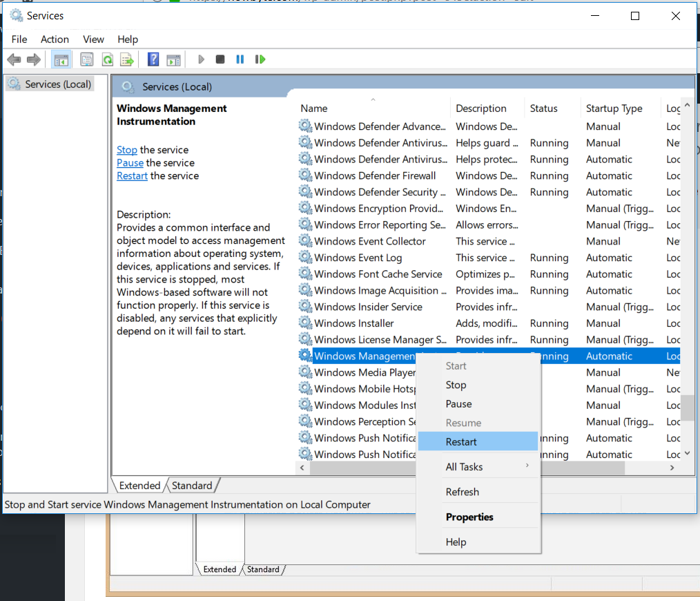Choose Stop from the context menu
Image resolution: width=700 pixels, height=601 pixels.
[x=478, y=385]
